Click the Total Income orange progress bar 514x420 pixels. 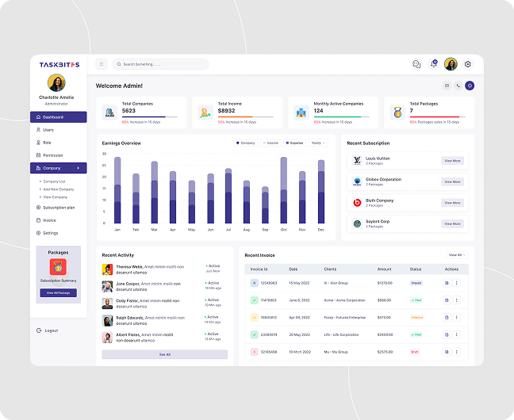pyautogui.click(x=245, y=117)
